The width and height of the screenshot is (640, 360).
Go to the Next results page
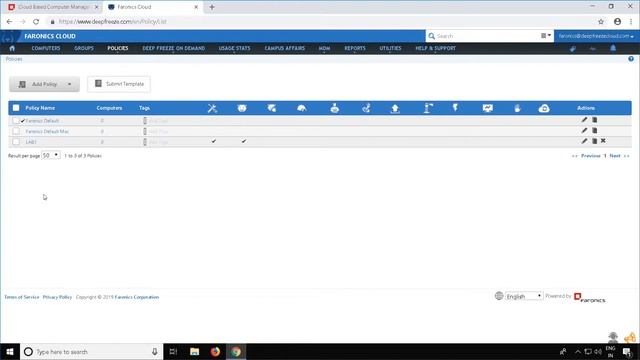(x=615, y=156)
